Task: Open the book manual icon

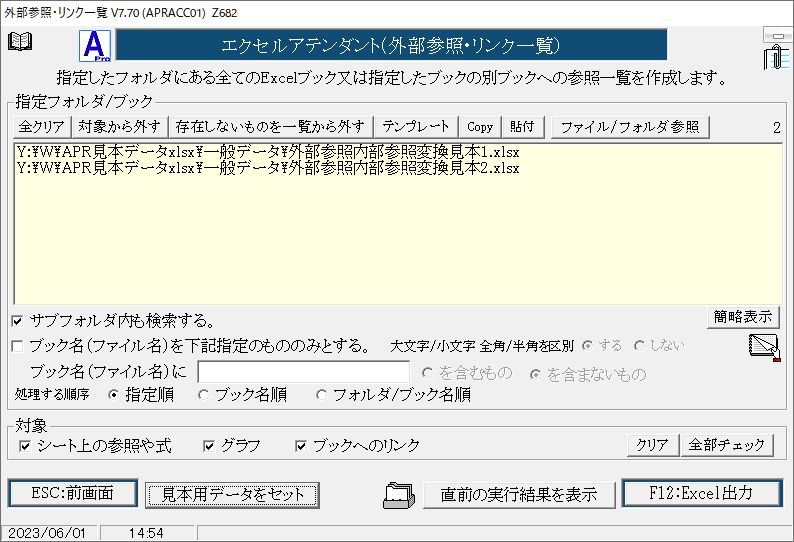Action: [x=20, y=42]
